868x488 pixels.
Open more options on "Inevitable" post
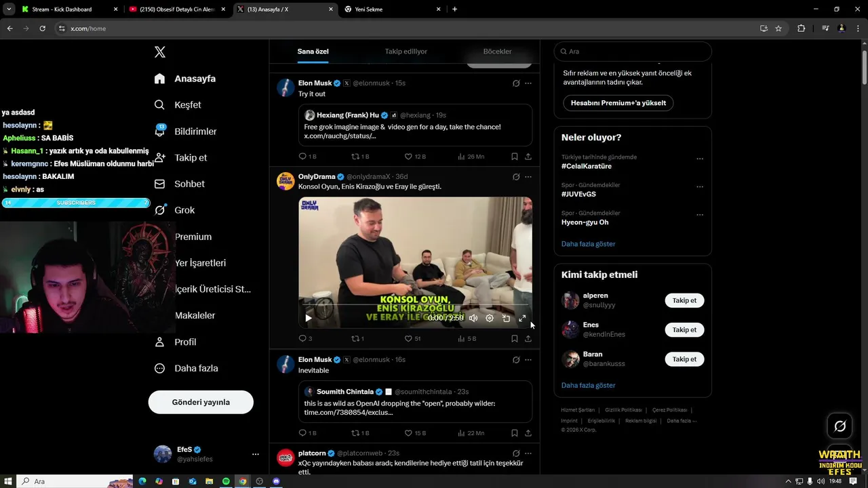coord(528,360)
